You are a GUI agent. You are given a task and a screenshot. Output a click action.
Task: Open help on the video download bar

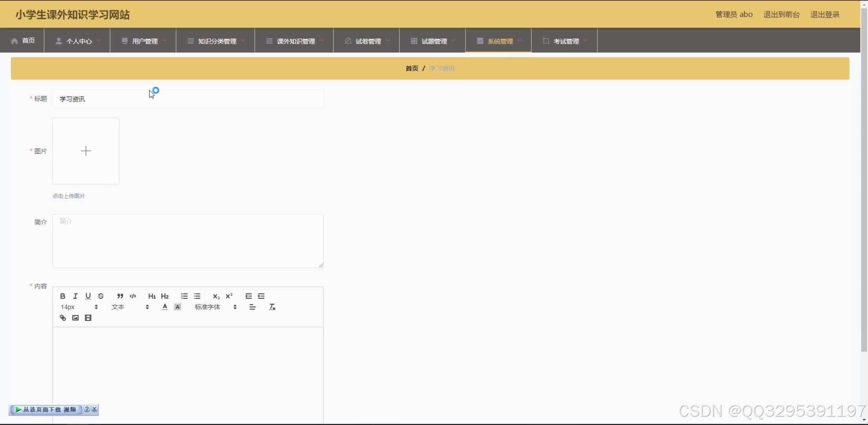[x=87, y=409]
